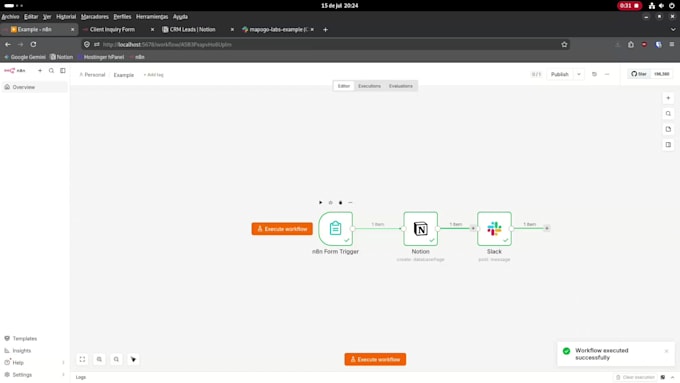Click the Example workflow name

[x=124, y=75]
